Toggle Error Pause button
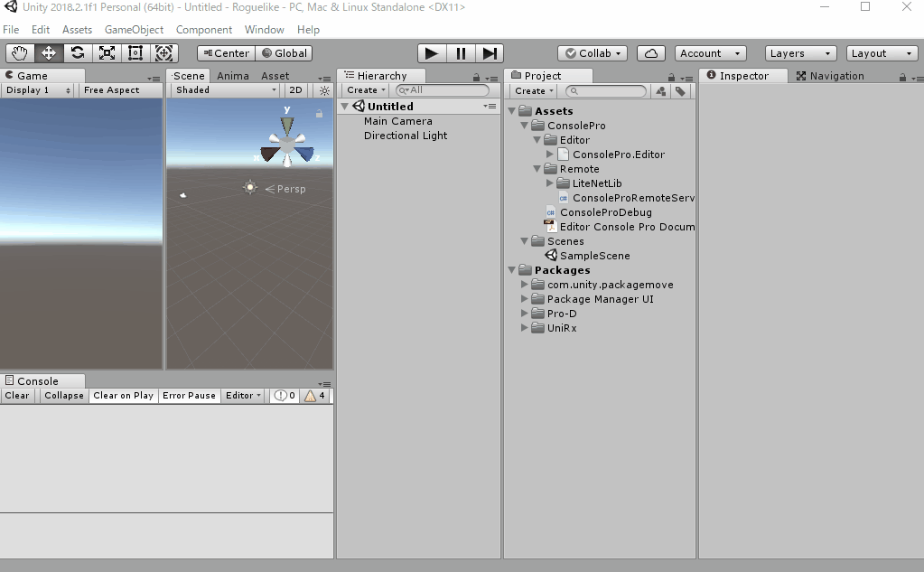The image size is (924, 572). (x=189, y=396)
